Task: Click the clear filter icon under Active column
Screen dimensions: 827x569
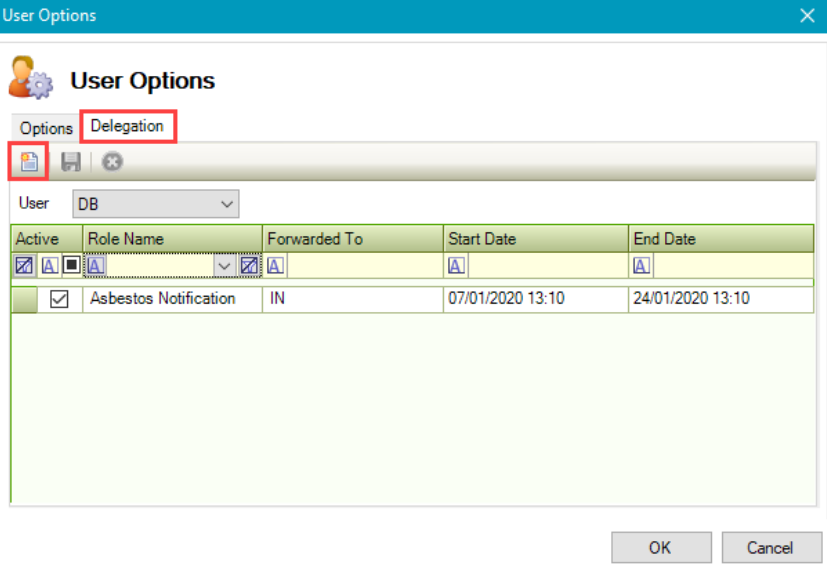Action: (25, 266)
